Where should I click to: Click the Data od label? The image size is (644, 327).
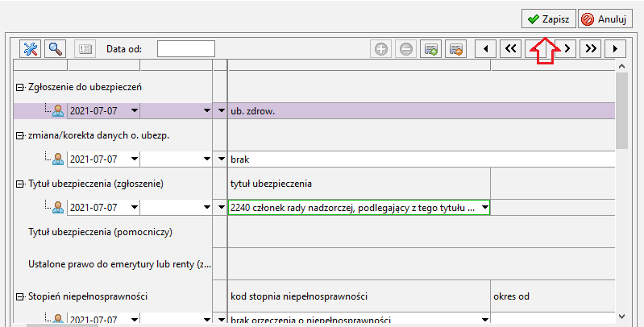[124, 49]
